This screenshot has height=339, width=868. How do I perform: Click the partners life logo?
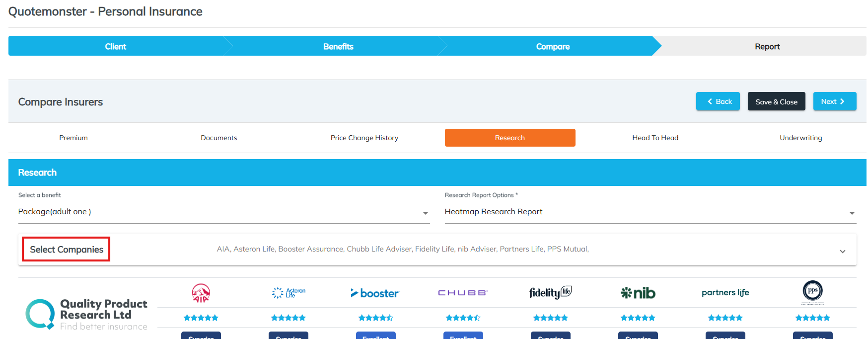point(725,293)
